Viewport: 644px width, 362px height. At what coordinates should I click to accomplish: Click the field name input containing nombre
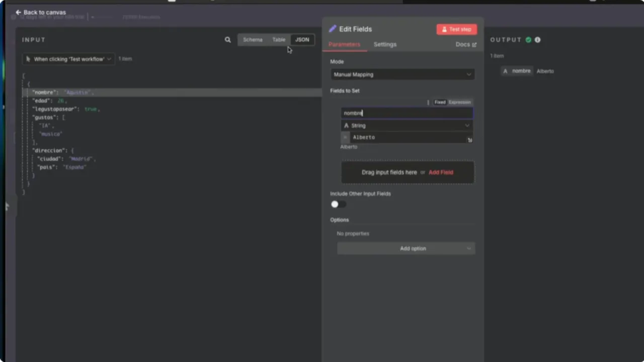click(x=407, y=113)
